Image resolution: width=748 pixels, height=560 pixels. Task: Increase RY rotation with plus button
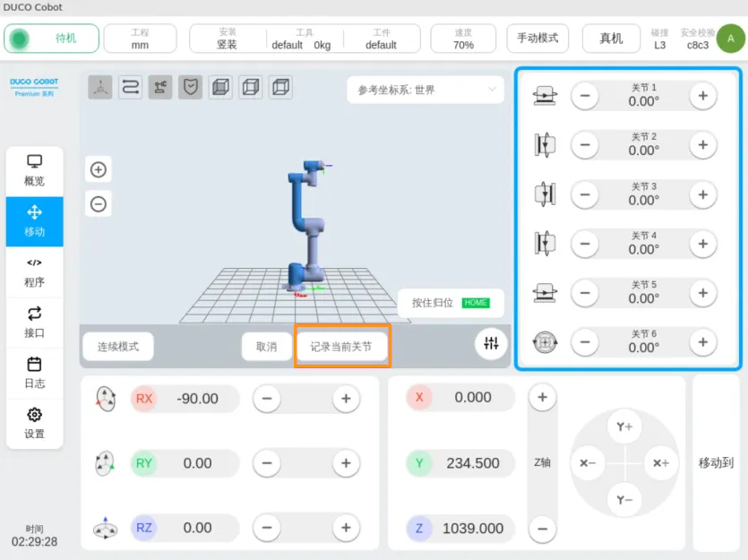(x=346, y=462)
